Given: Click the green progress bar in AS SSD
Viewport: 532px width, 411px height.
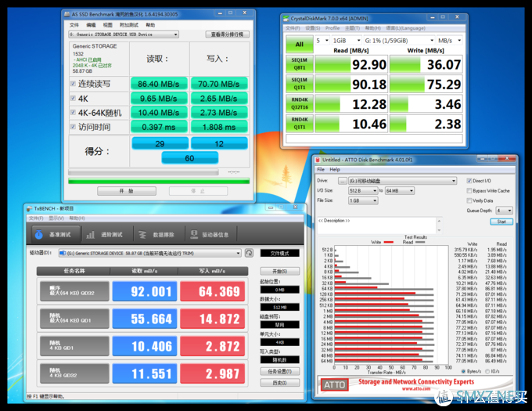Looking at the screenshot, I should (159, 182).
